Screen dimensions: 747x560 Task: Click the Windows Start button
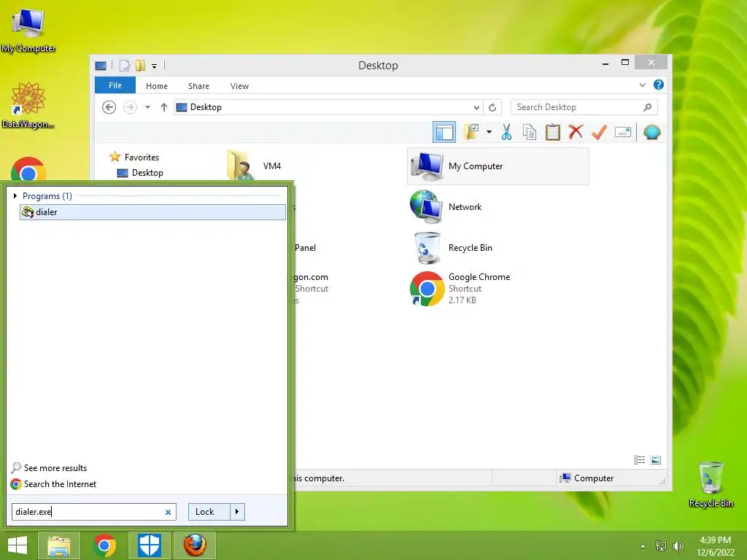(18, 545)
